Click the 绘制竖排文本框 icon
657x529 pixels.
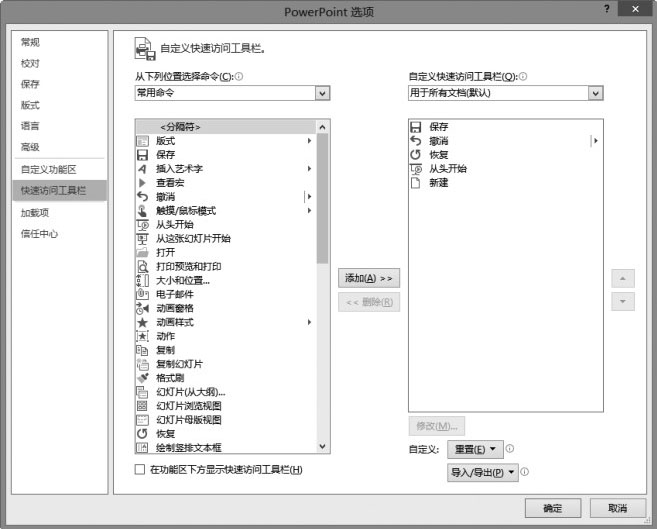point(142,447)
